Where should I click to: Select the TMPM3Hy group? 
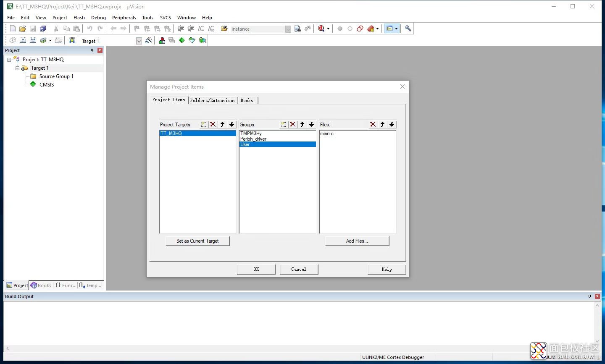click(x=277, y=134)
